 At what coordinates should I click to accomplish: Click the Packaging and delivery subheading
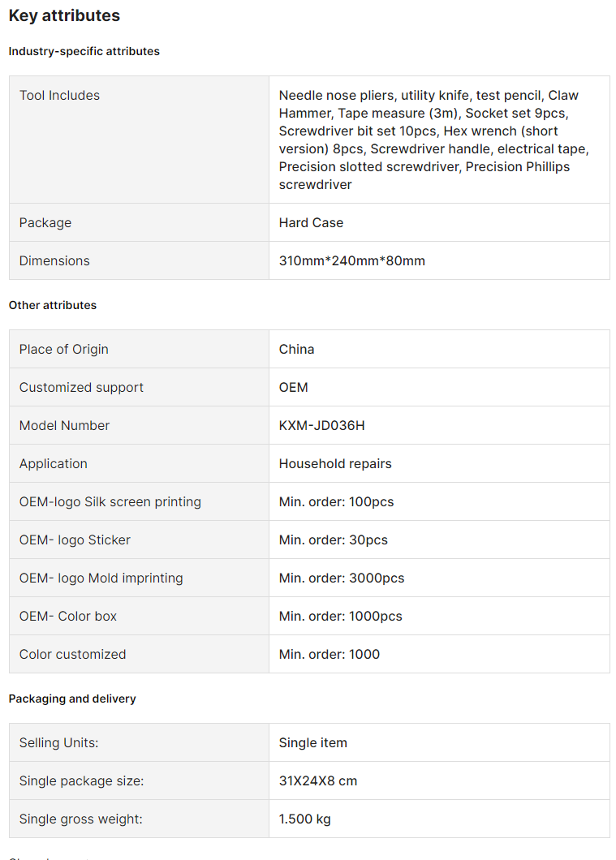coord(72,699)
